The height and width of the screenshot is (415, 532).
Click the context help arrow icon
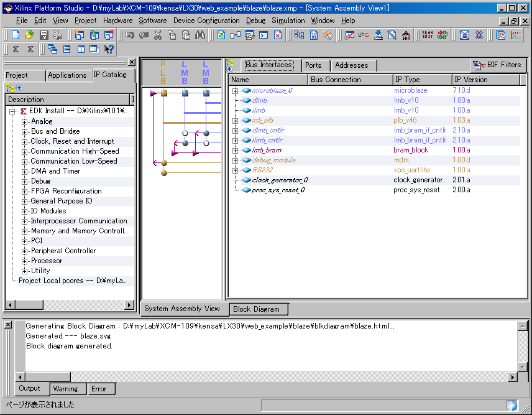point(109,49)
